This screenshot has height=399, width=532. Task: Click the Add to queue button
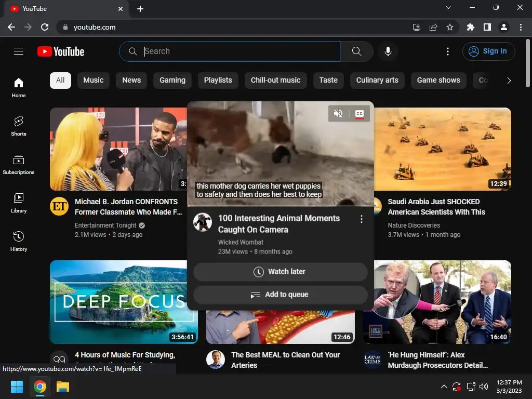click(280, 295)
